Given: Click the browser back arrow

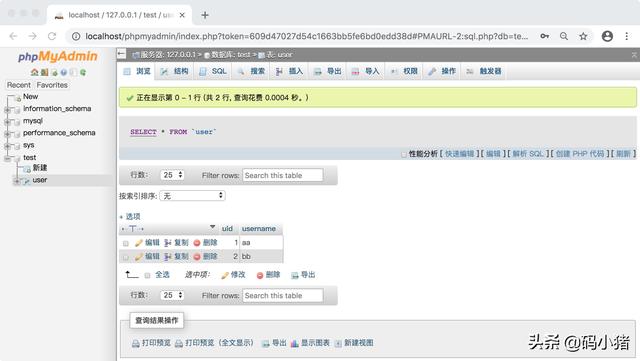Looking at the screenshot, I should (x=13, y=36).
